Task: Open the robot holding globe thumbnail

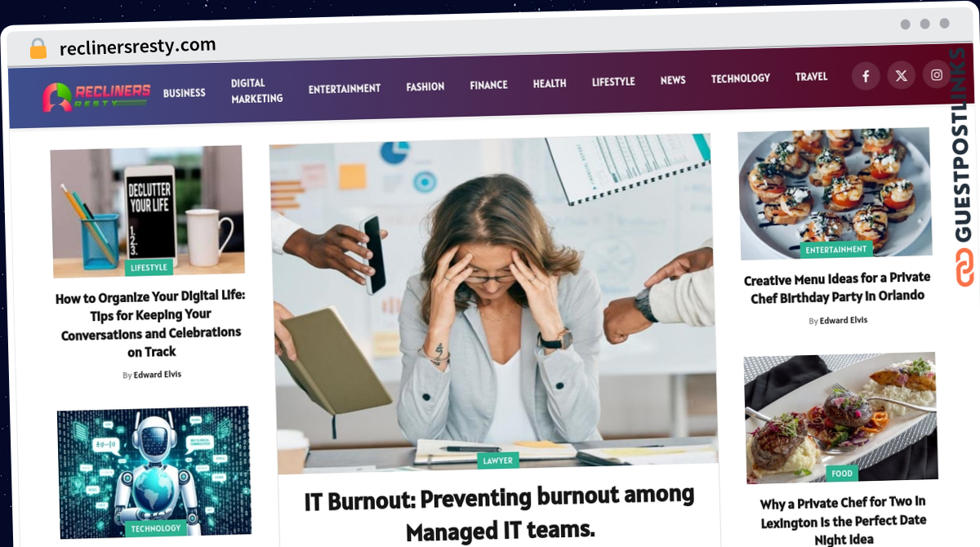Action: click(x=154, y=471)
